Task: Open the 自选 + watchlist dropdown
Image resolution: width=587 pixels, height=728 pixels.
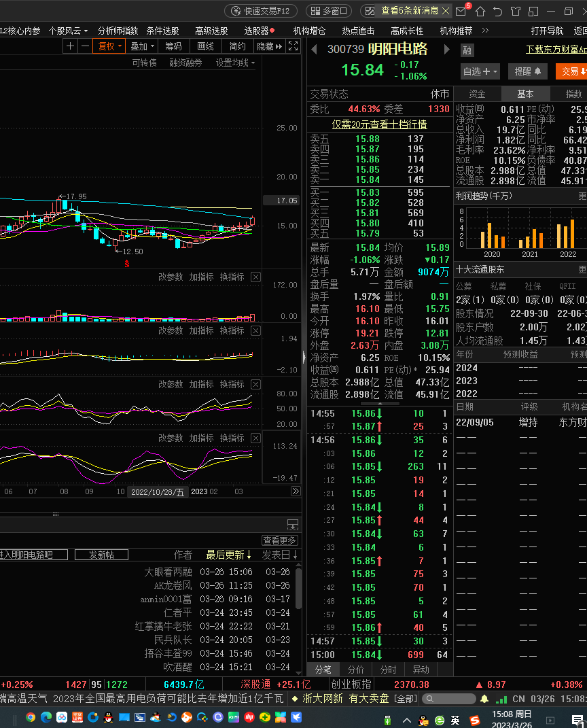Action: (480, 71)
